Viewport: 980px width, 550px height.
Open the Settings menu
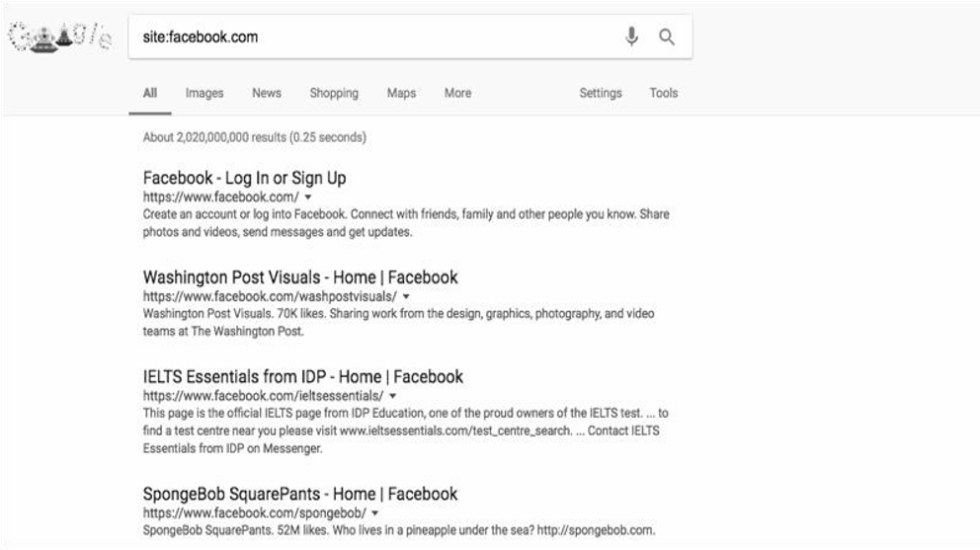601,93
